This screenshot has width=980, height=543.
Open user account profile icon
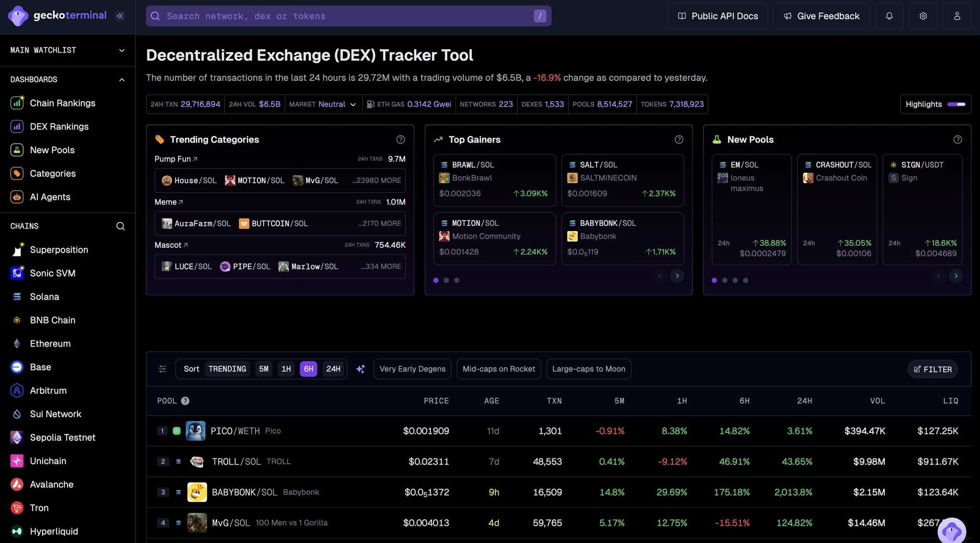[x=957, y=16]
